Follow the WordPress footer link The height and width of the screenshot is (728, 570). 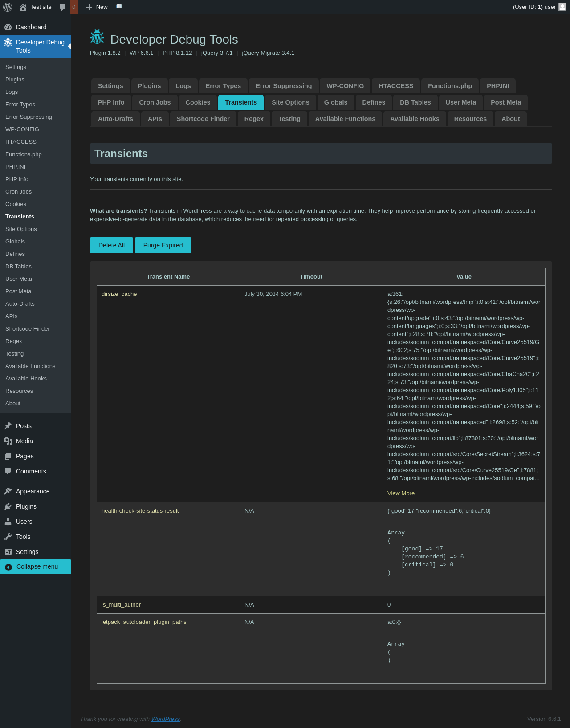coord(165,719)
